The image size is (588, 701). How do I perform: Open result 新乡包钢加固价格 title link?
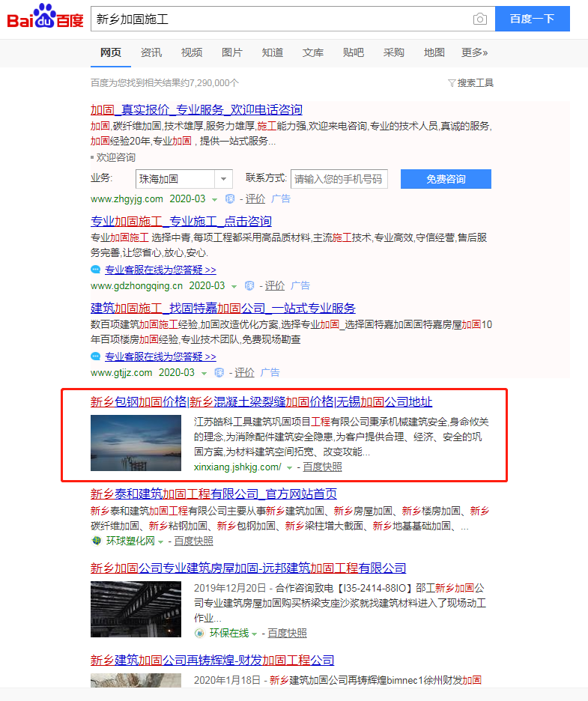tap(261, 401)
